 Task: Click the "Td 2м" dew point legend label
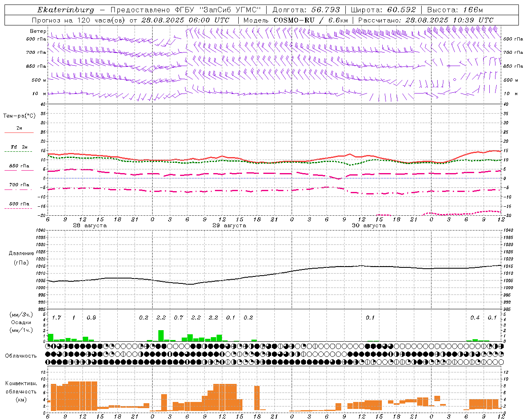click(x=19, y=147)
